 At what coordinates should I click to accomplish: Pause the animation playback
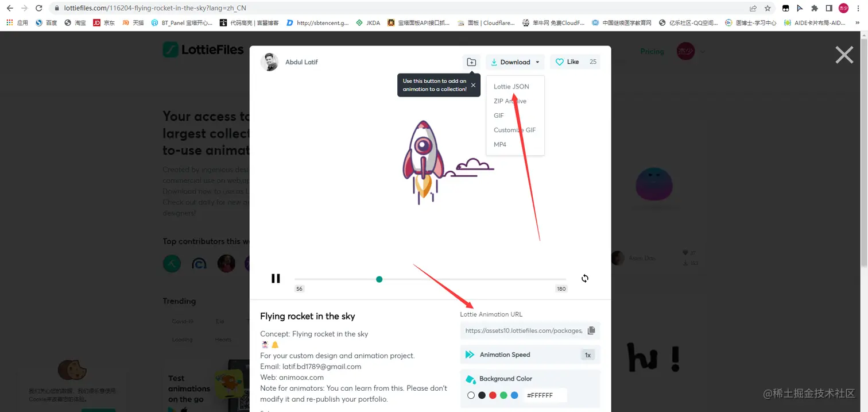pos(276,279)
